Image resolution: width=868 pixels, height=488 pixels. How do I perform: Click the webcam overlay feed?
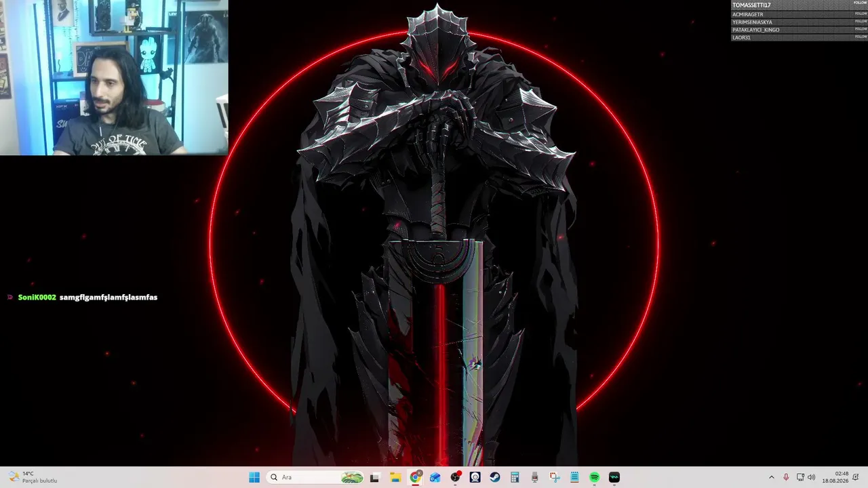click(x=114, y=77)
